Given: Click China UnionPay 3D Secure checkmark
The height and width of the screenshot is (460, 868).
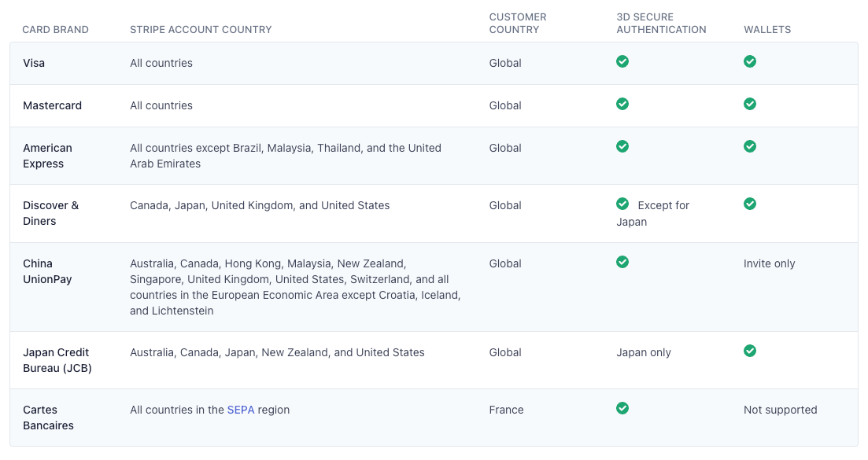Looking at the screenshot, I should (622, 262).
